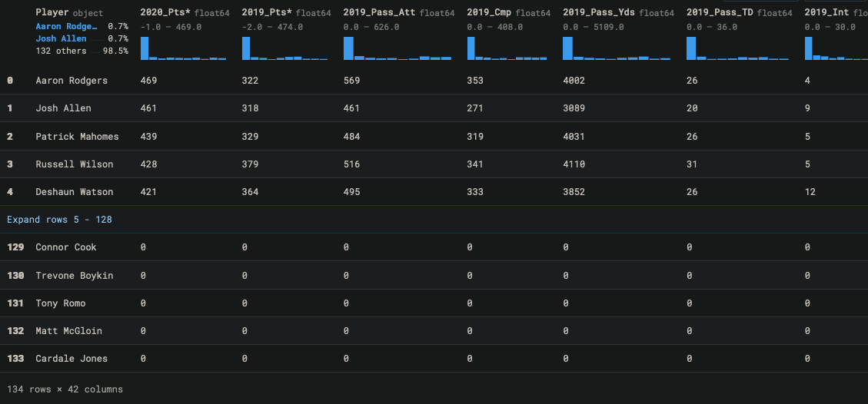Click Deshaun Watson 2019 points value 364
Screen dimensions: 868x404
point(250,192)
